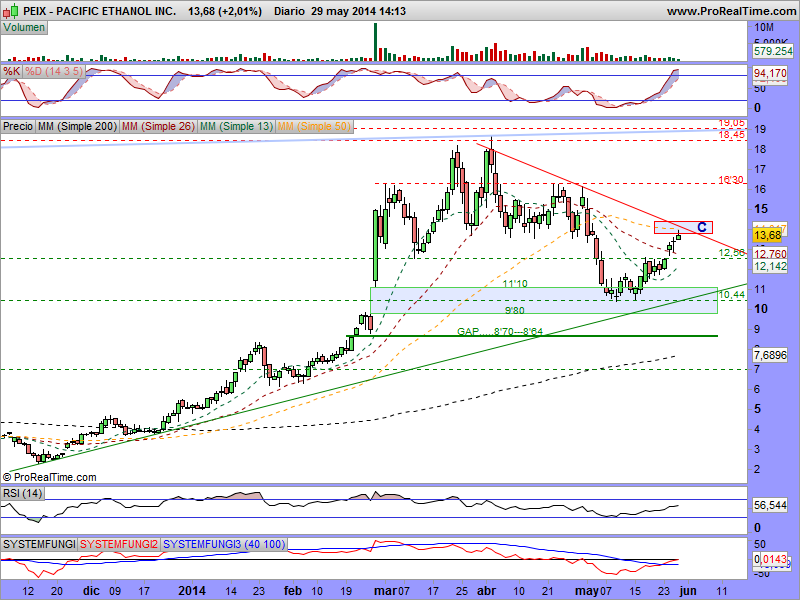The image size is (800, 600).
Task: Click the 13,68 (+2,01%) quote in header
Action: click(x=225, y=11)
